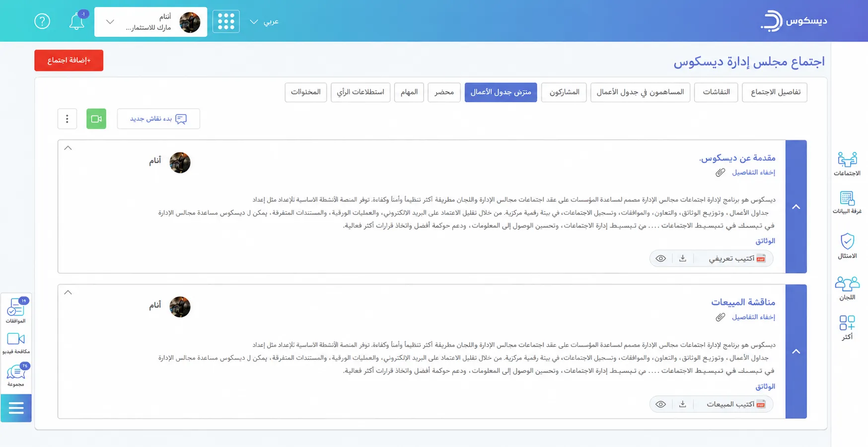Screen dimensions: 868x447
Task: Download the أكتيب تعريفي document
Action: tap(683, 259)
